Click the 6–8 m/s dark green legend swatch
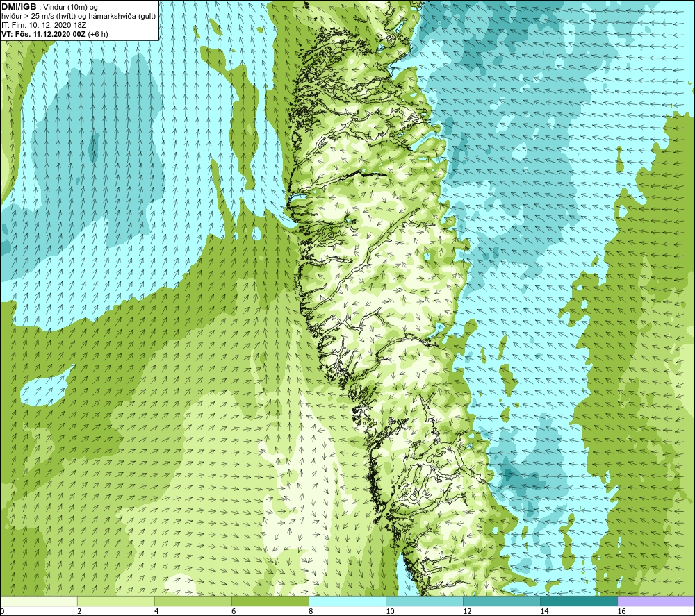The height and width of the screenshot is (616, 695). 270,601
